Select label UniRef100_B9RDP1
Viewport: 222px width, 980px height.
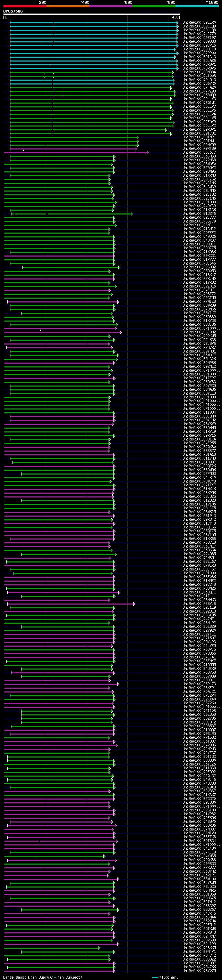click(199, 130)
